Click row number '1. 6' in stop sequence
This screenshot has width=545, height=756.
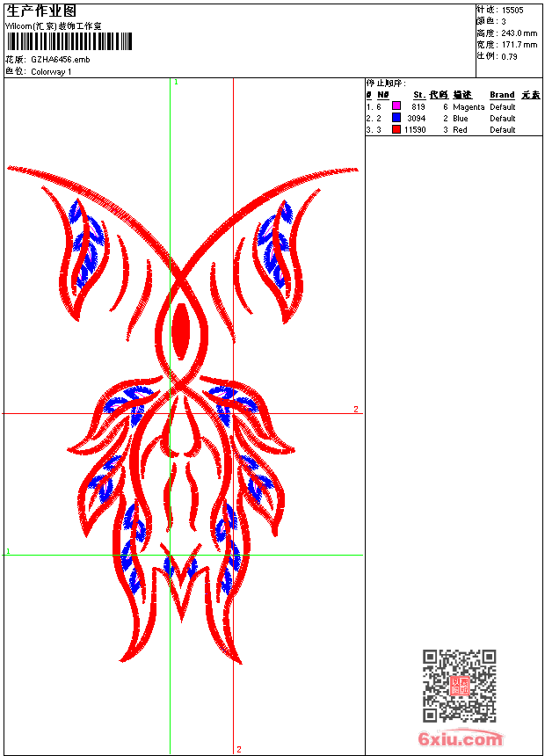tap(374, 107)
